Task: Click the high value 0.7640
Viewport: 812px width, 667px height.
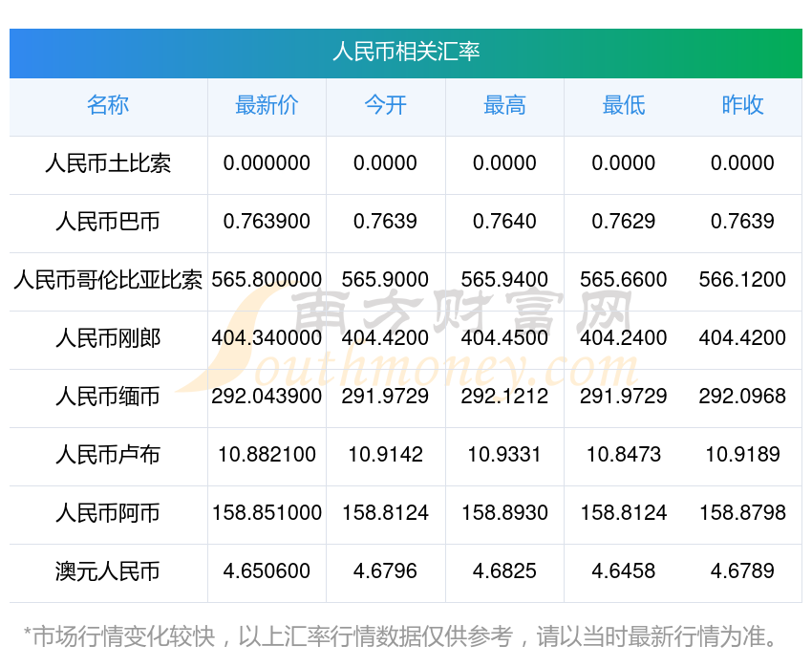Action: (x=504, y=222)
